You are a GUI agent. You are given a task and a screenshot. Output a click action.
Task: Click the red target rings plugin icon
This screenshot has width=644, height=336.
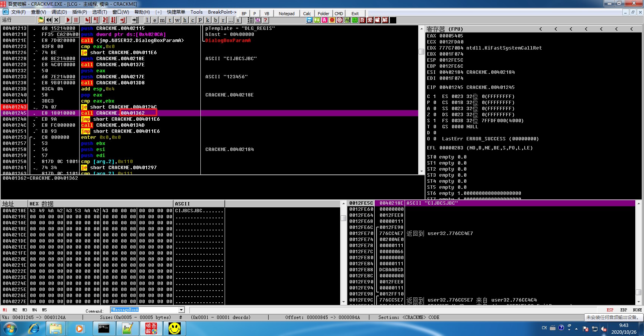point(340,20)
